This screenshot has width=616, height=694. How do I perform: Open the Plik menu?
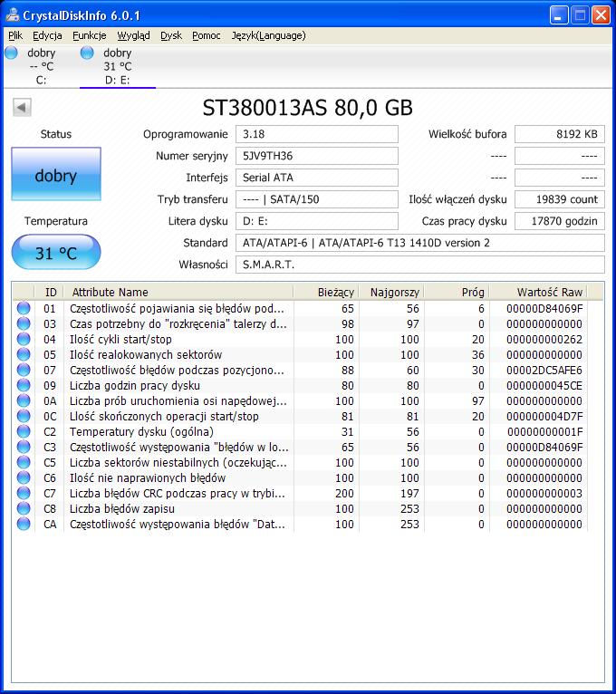click(x=15, y=35)
